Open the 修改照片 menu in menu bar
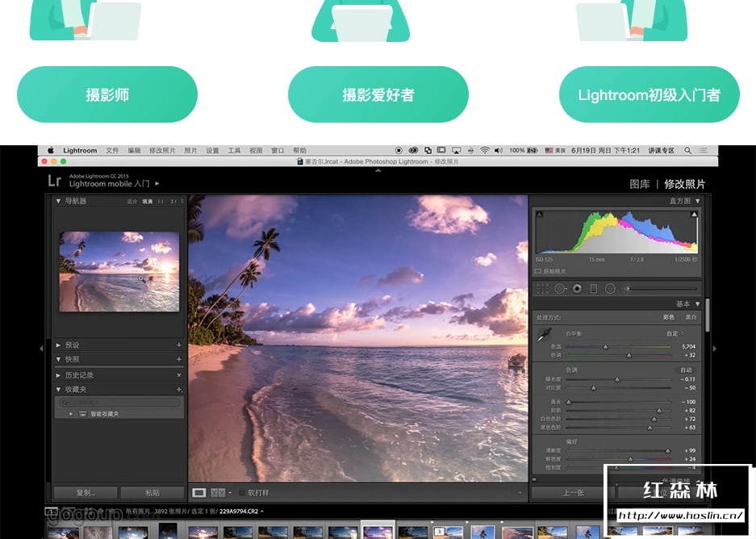756x539 pixels. pos(162,150)
